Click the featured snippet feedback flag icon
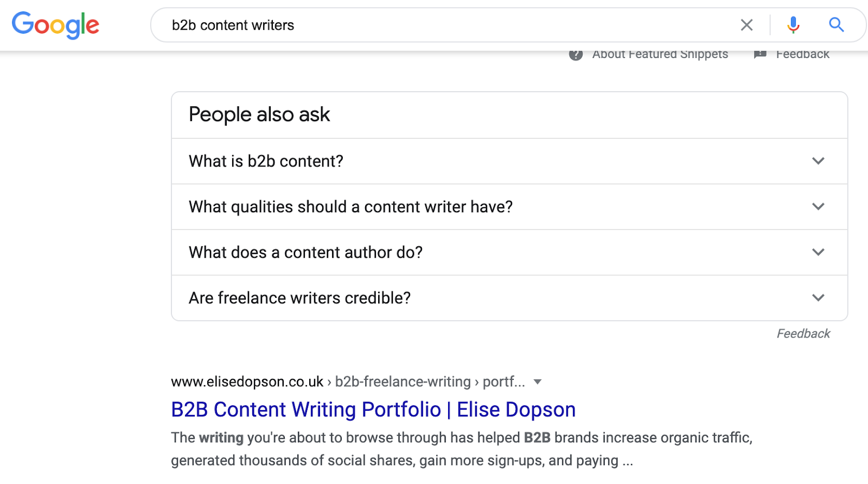This screenshot has width=868, height=484. pyautogui.click(x=760, y=54)
